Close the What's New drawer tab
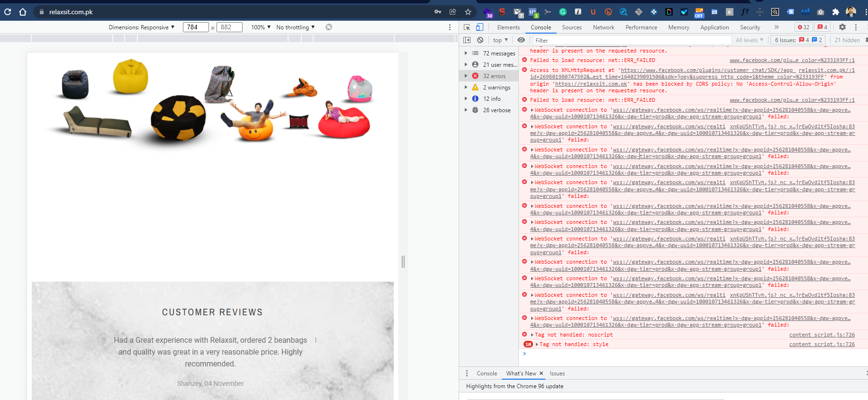The height and width of the screenshot is (400, 868). tap(541, 373)
